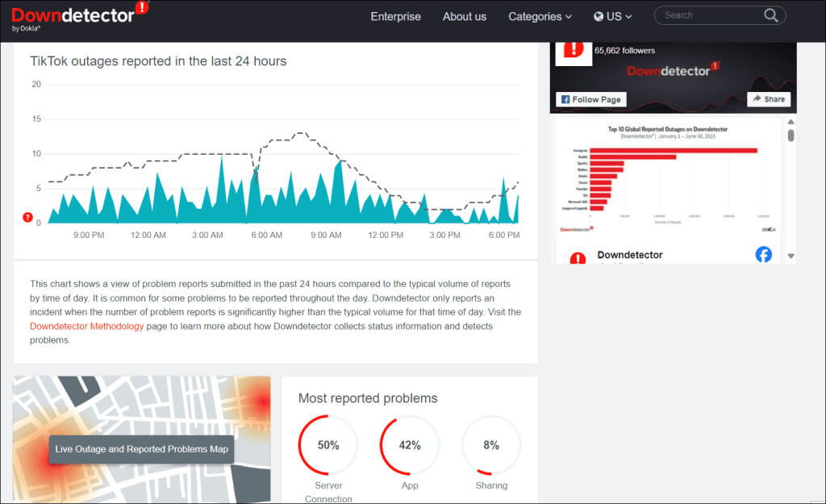826x504 pixels.
Task: Click the 8% Sharing problem gauge
Action: pyautogui.click(x=491, y=445)
